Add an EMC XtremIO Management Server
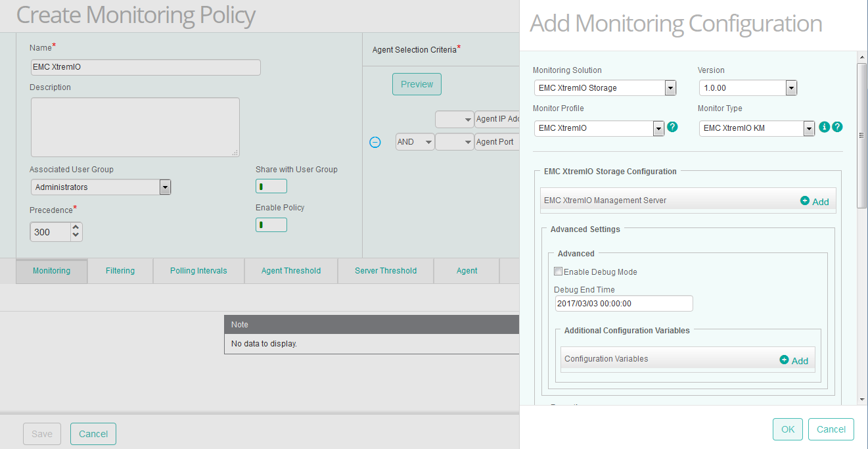Image resolution: width=868 pixels, height=449 pixels. pos(814,201)
